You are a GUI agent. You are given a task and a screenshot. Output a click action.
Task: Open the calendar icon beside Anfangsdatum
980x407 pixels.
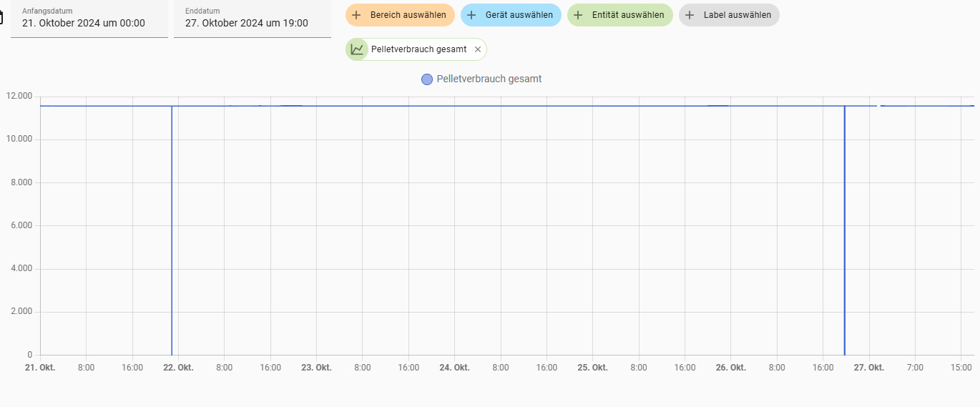point(2,18)
